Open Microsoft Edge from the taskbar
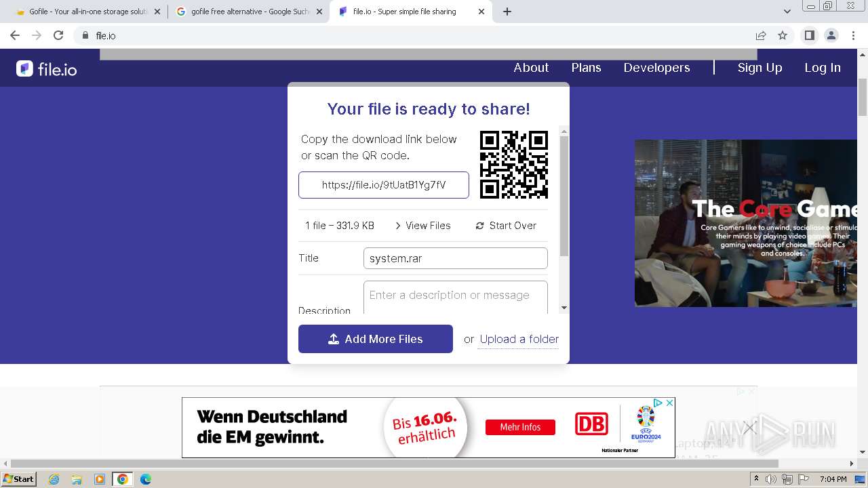The height and width of the screenshot is (488, 868). point(146,479)
